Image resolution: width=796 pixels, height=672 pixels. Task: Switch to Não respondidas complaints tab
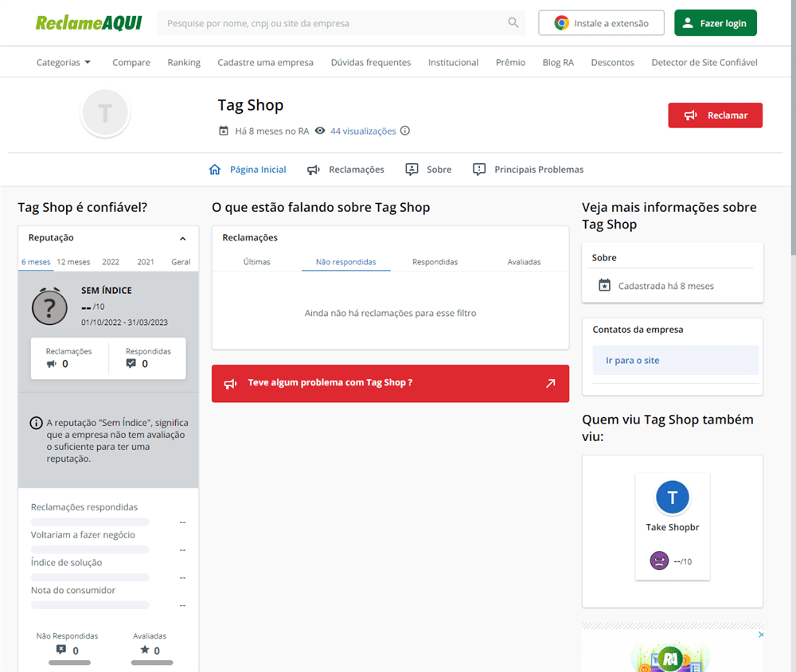click(x=346, y=262)
